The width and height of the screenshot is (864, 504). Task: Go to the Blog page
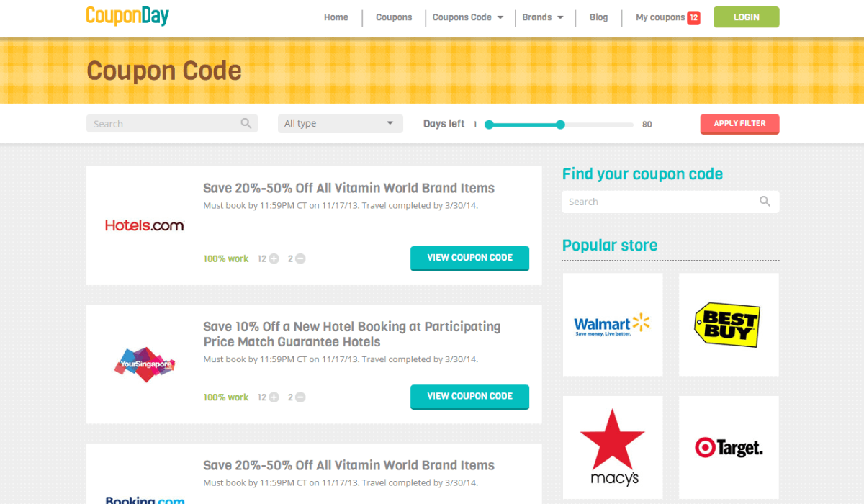coord(598,17)
